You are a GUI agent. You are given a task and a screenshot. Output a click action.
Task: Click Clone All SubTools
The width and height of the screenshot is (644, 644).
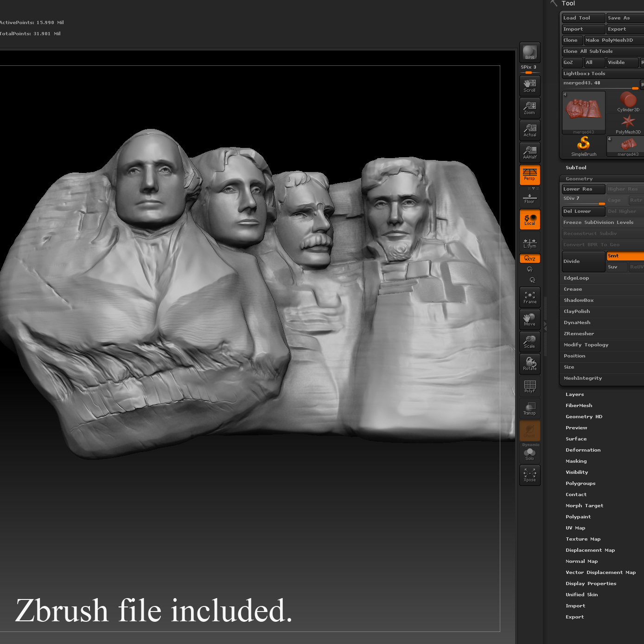pos(603,51)
